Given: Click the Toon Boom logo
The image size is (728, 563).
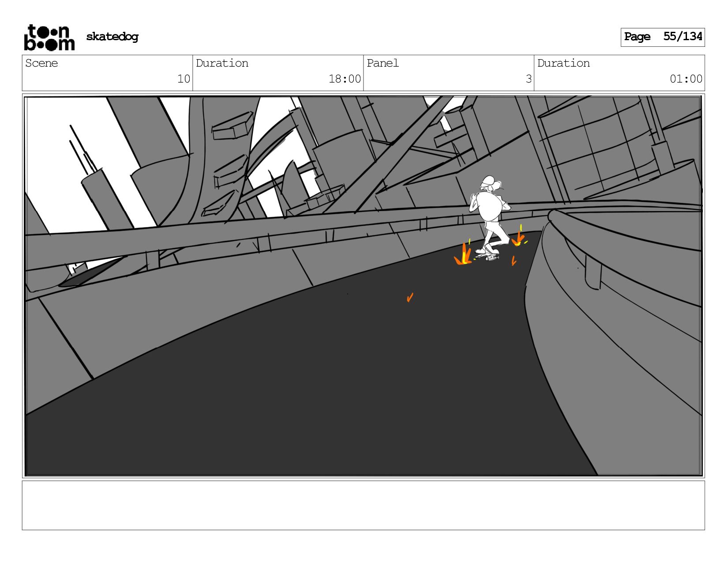Looking at the screenshot, I should [49, 38].
